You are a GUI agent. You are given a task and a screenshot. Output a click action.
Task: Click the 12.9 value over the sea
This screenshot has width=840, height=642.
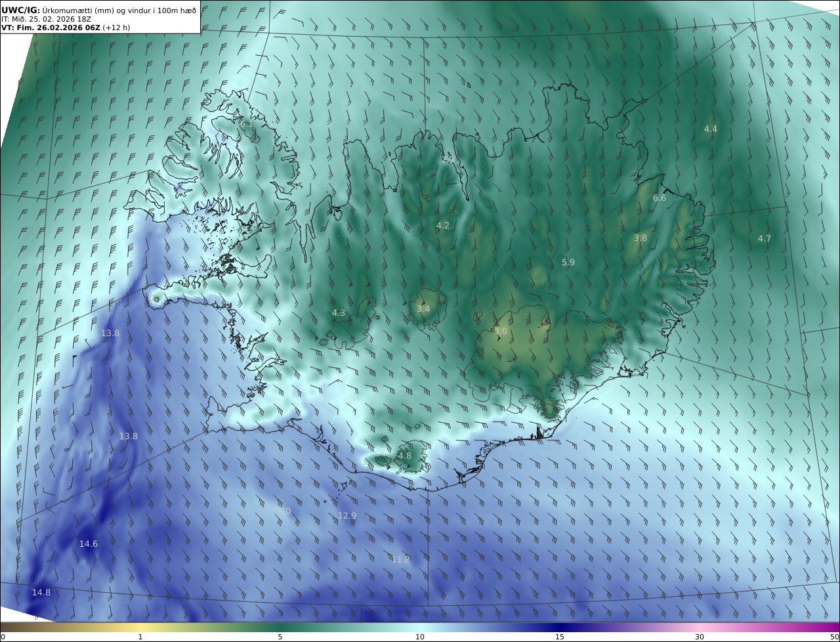click(347, 516)
